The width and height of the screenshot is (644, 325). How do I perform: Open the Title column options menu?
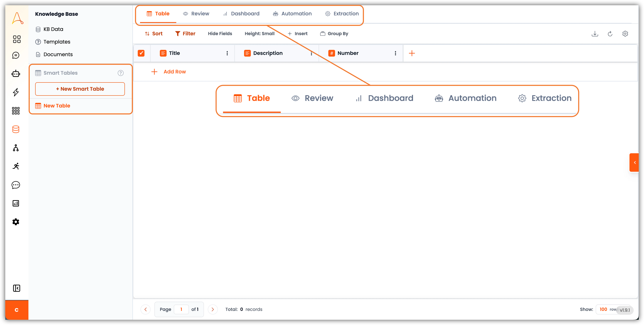coord(227,53)
